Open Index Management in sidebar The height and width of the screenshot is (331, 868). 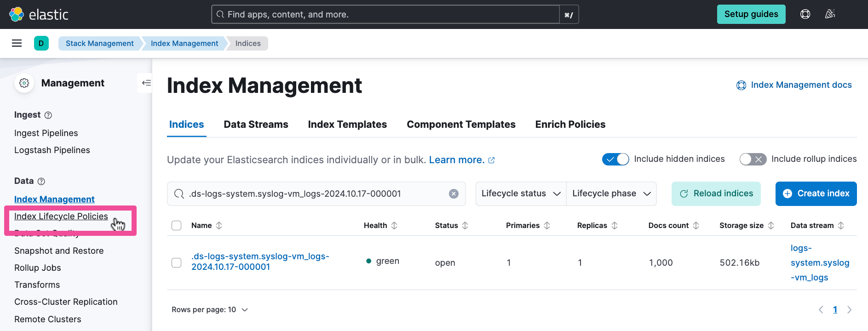[54, 199]
